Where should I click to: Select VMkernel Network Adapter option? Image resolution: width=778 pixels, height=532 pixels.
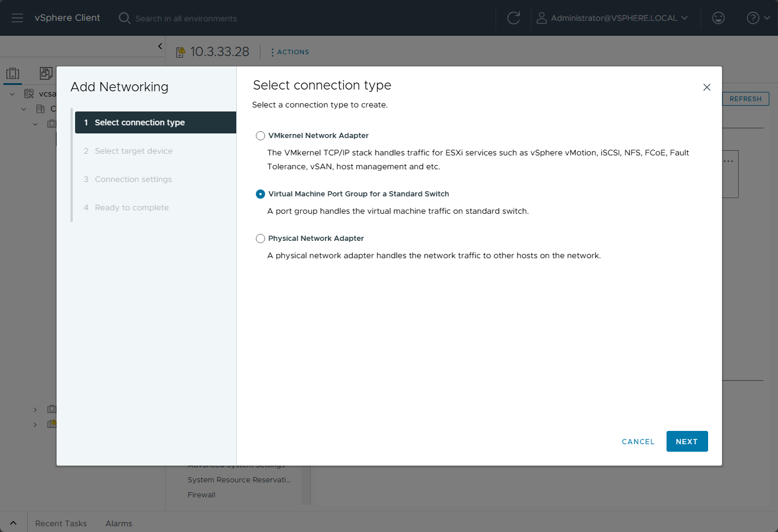(260, 136)
